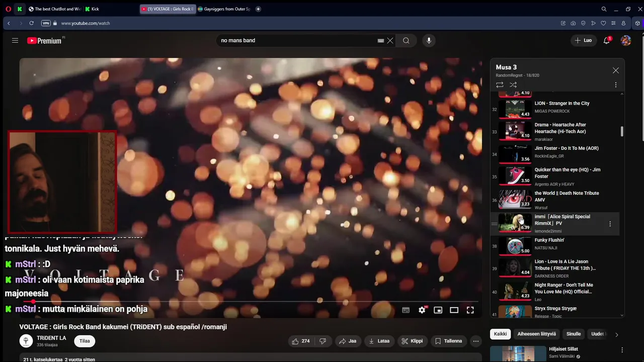Start voice search with the microphone icon

pyautogui.click(x=429, y=41)
